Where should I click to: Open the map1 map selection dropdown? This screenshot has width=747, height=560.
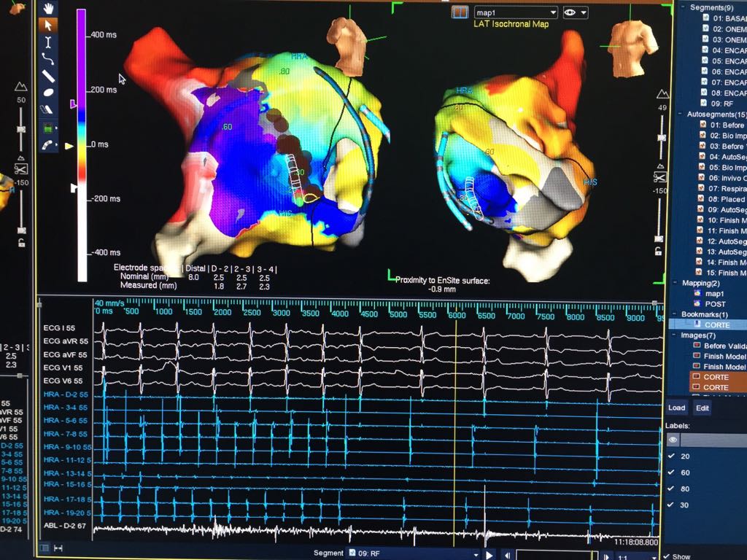point(516,12)
